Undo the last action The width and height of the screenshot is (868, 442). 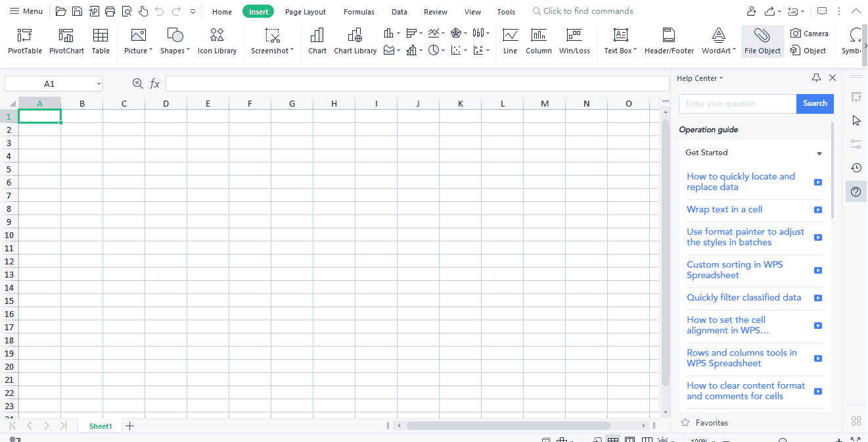click(x=159, y=11)
